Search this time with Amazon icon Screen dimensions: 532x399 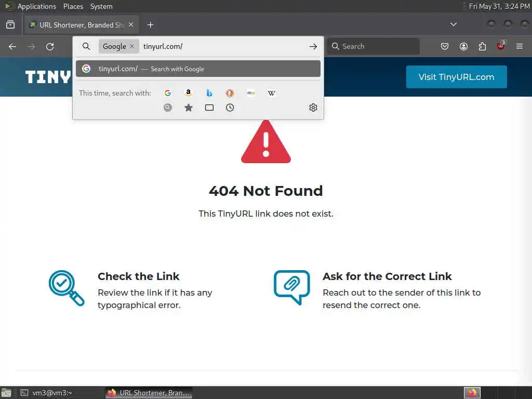188,93
